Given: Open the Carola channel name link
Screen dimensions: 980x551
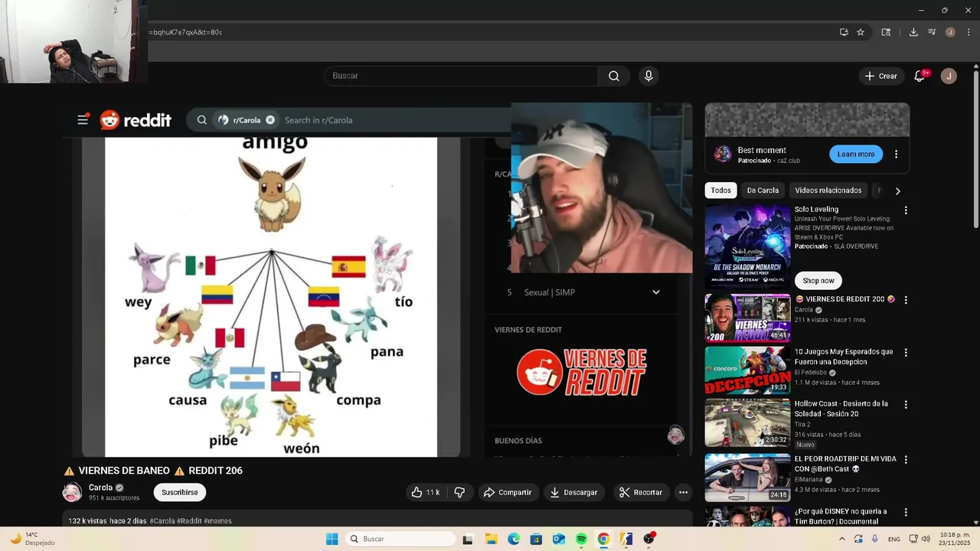Looking at the screenshot, I should point(100,487).
